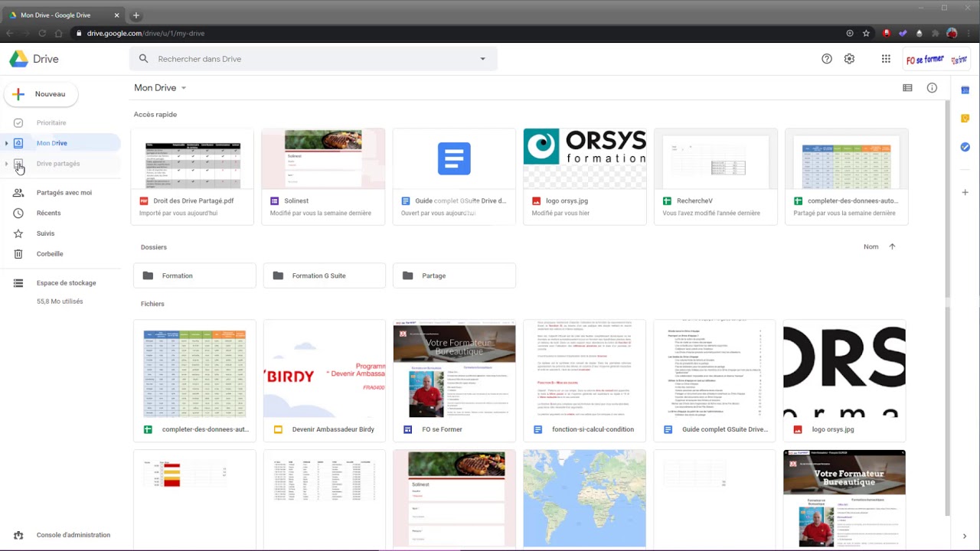Open the Google apps grid launcher

[886, 59]
